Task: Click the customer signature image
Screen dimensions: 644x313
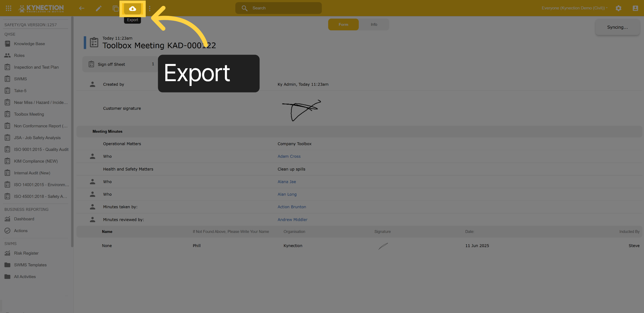Action: coord(301,110)
